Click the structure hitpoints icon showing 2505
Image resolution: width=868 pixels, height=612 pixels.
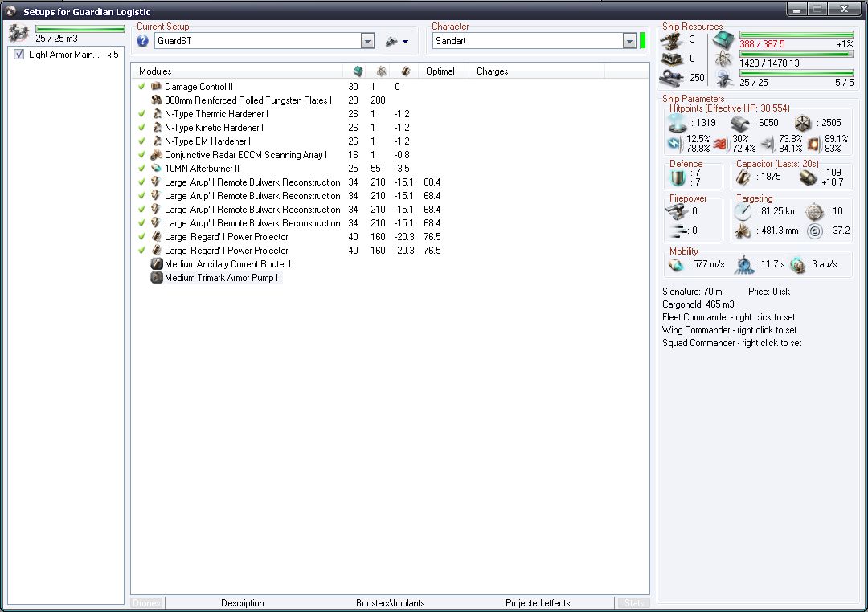[x=802, y=123]
